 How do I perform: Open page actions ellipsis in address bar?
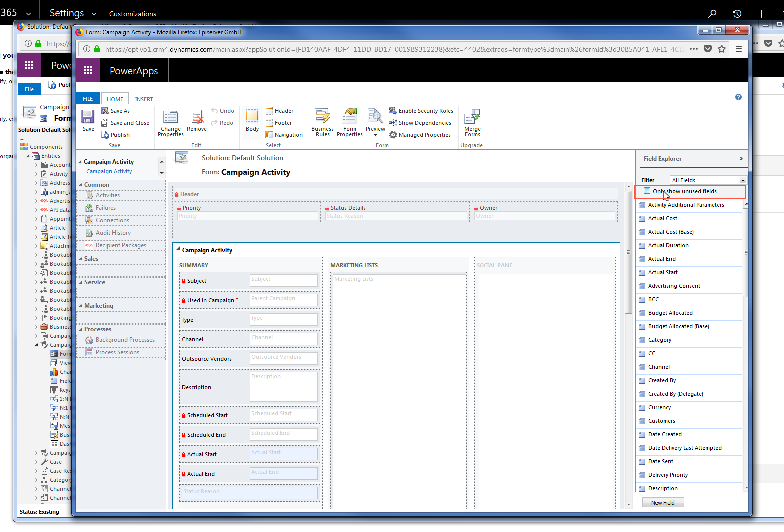pyautogui.click(x=694, y=49)
